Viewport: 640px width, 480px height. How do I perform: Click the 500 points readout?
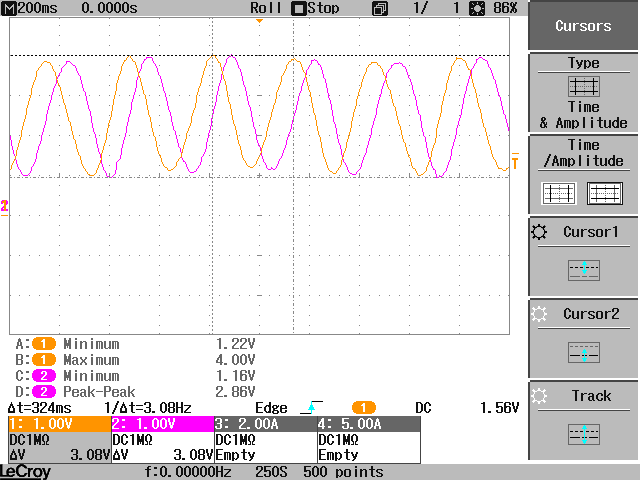pyautogui.click(x=343, y=472)
